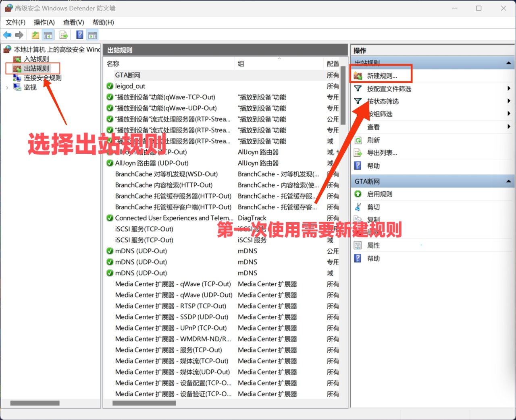Screen dimensions: 516x420
Task: Collapse the GTA断网 actions section
Action: pos(508,181)
